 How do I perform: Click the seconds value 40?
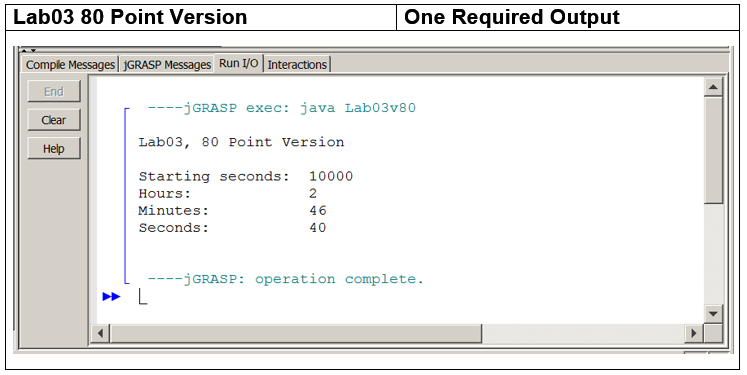click(318, 228)
